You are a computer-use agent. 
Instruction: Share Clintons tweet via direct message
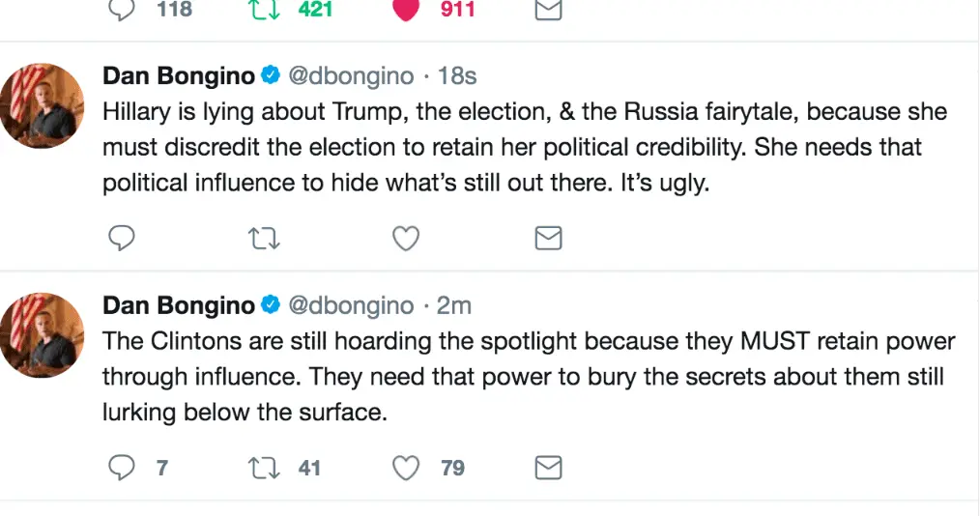[x=548, y=469]
